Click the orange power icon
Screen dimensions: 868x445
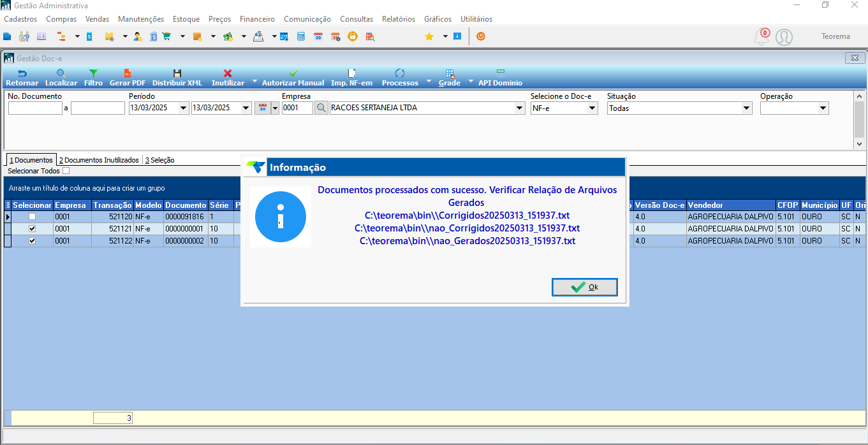coord(481,36)
